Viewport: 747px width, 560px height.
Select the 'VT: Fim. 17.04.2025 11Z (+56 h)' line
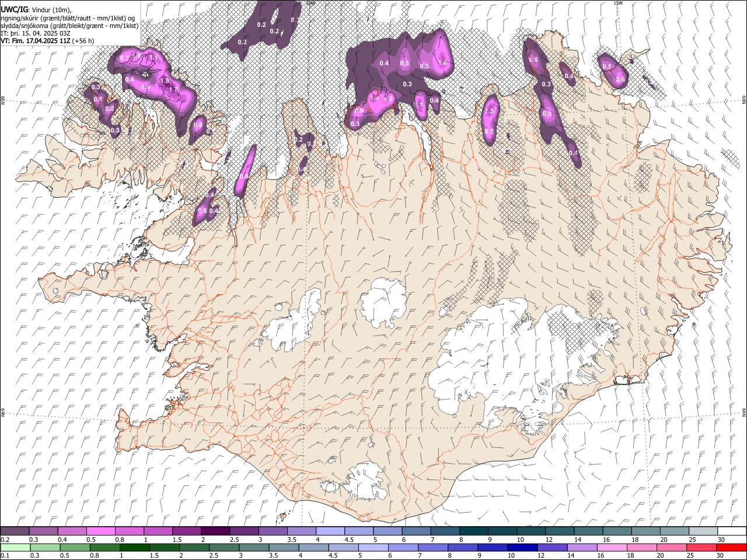tap(47, 41)
